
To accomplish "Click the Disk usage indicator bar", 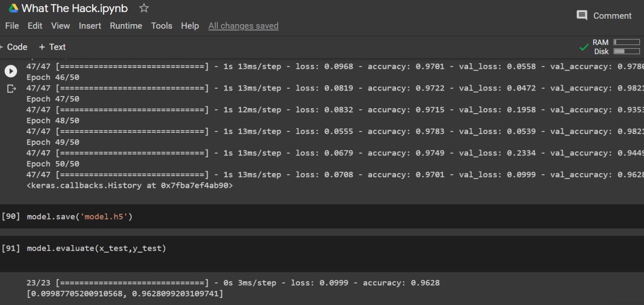I will (626, 51).
